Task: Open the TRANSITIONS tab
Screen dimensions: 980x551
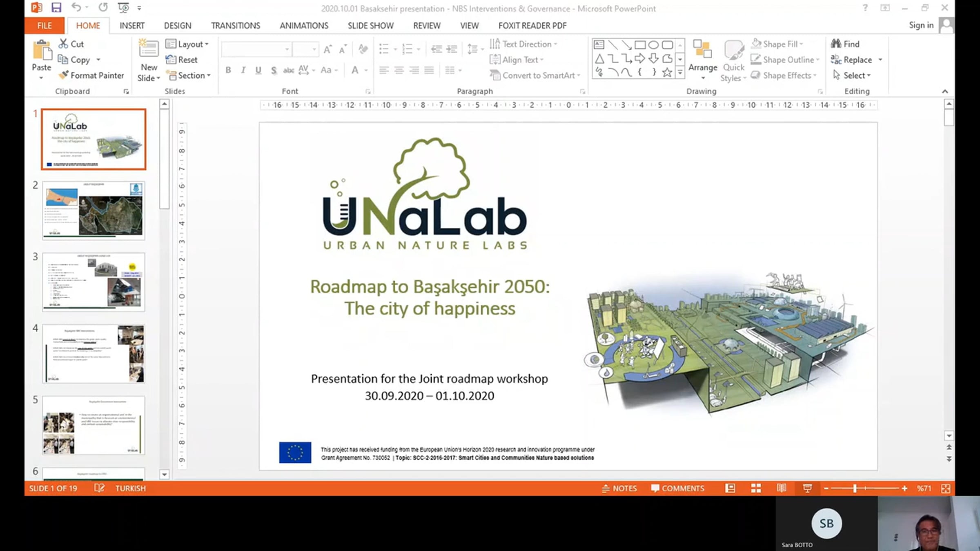Action: pos(236,25)
